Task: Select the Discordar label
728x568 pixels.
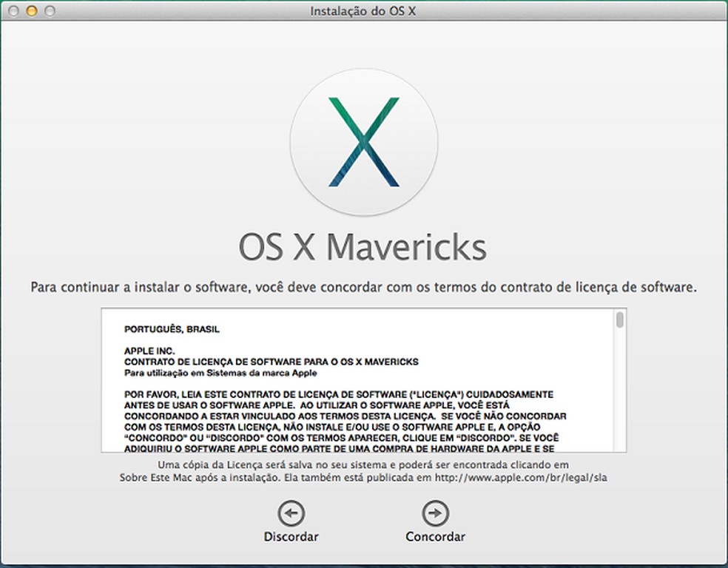Action: 291,537
